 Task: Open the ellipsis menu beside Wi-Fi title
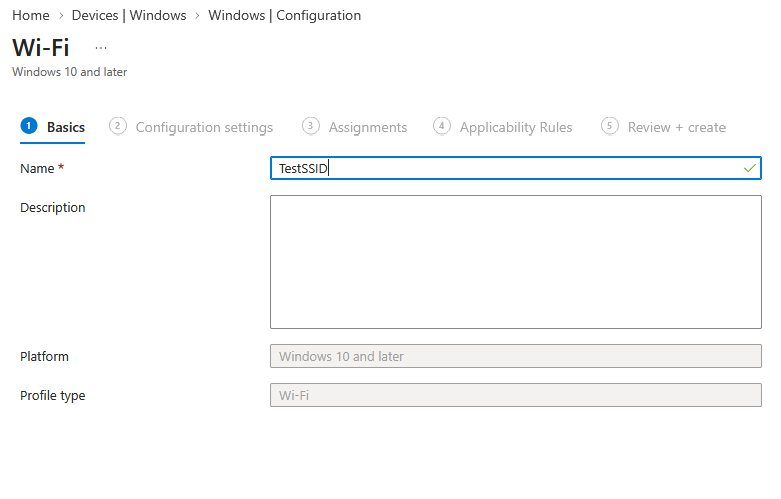point(101,48)
